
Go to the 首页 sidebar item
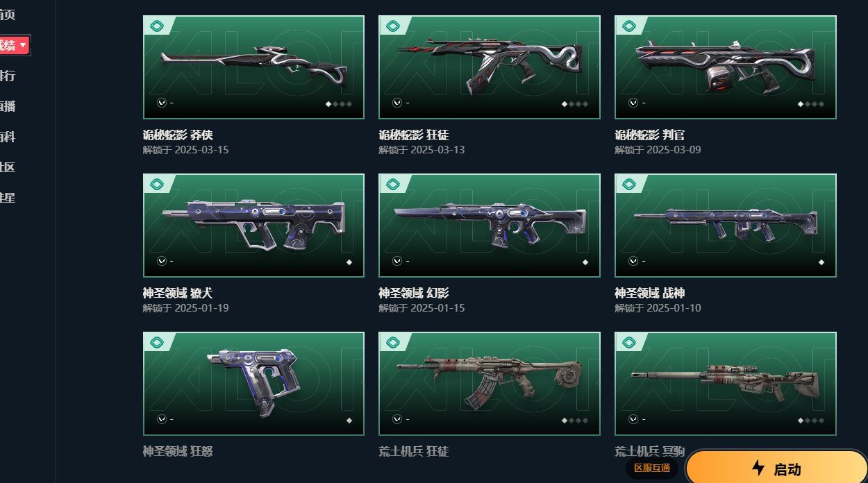point(7,15)
